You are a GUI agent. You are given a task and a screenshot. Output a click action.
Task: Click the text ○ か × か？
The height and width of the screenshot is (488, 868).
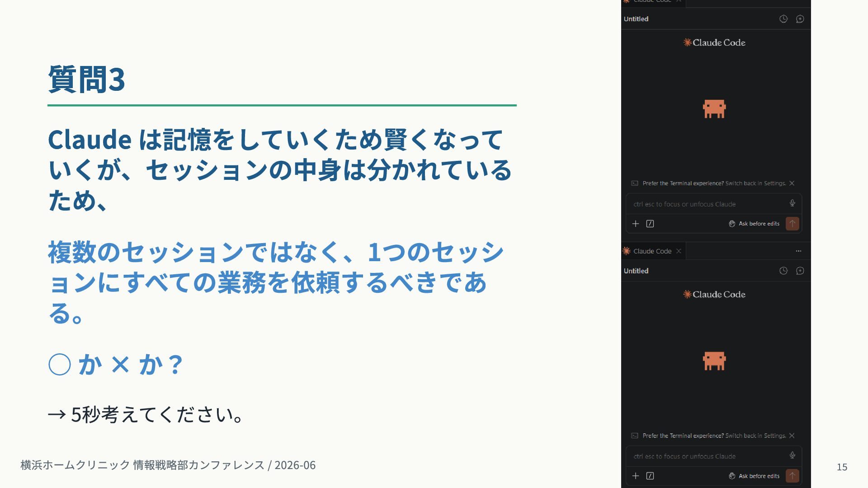[116, 364]
